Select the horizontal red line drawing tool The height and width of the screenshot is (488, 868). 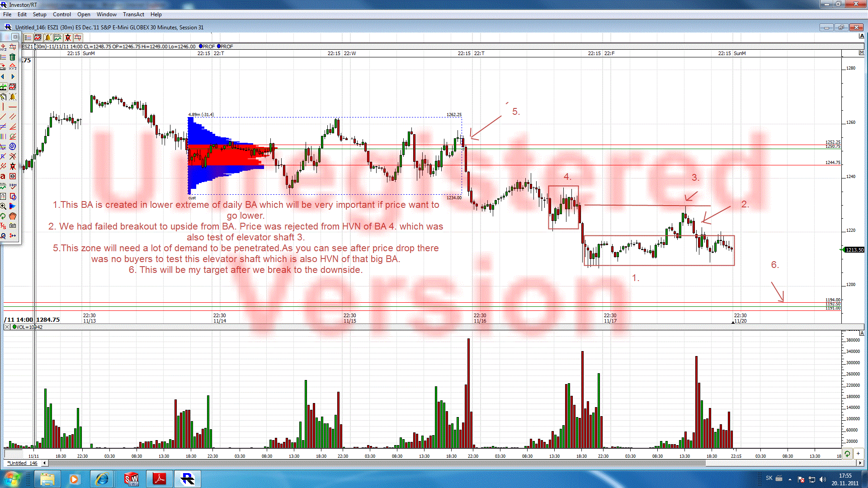13,107
